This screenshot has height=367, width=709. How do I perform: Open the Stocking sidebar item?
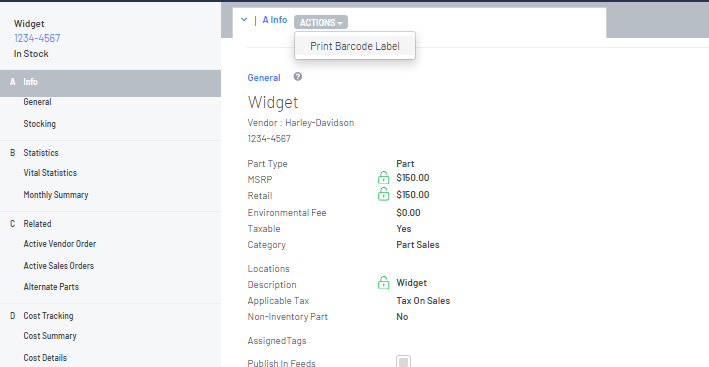tap(39, 123)
